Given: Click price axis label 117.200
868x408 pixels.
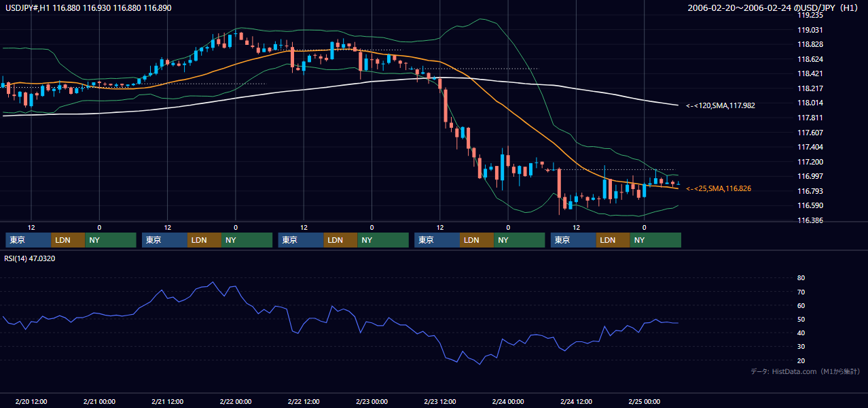Looking at the screenshot, I should [x=810, y=162].
